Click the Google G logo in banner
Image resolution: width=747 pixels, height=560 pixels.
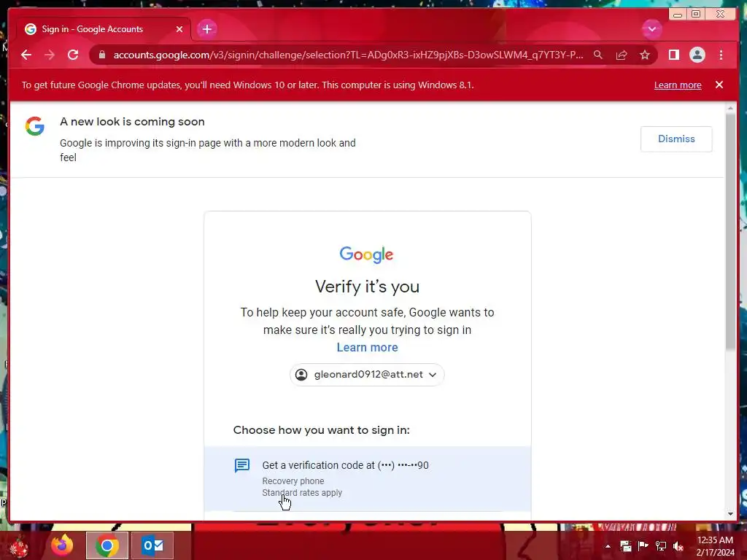(x=35, y=126)
